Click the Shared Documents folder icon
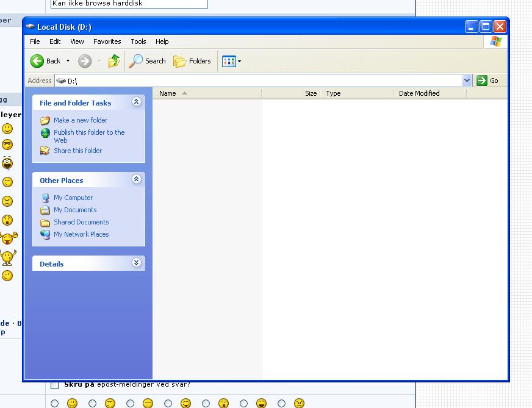The height and width of the screenshot is (408, 532). click(x=45, y=223)
